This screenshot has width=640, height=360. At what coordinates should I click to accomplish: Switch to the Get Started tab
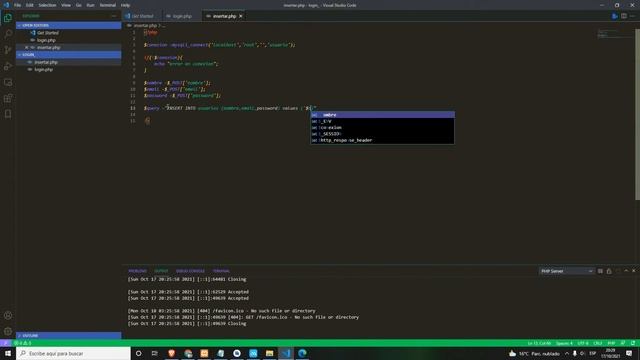click(142, 16)
